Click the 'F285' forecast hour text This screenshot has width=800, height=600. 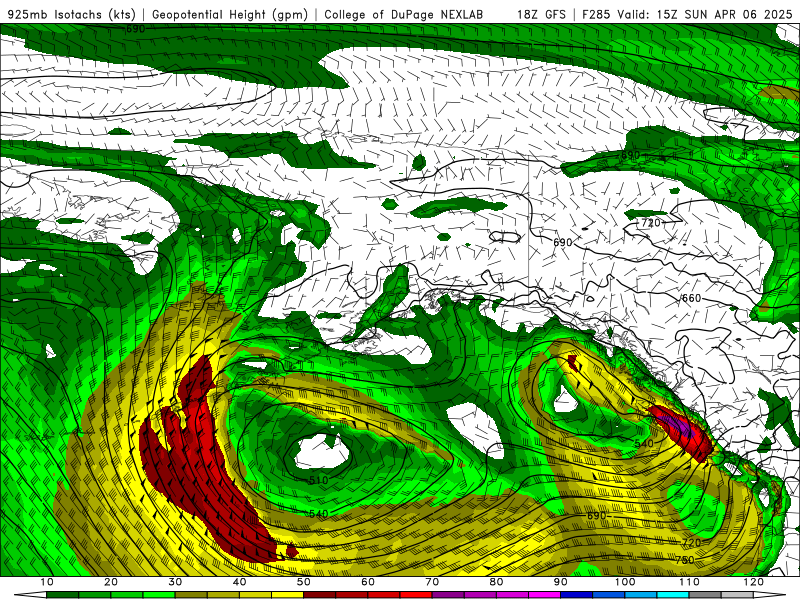point(596,14)
